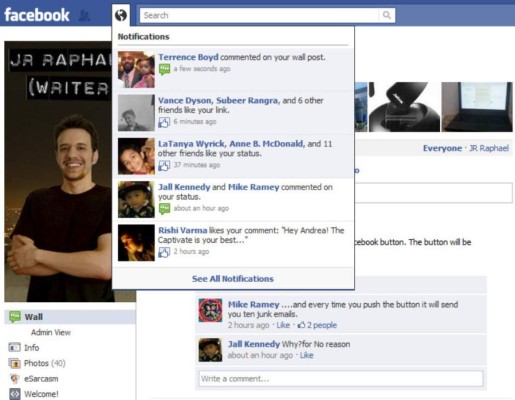Click 'about an hour ago' under Jall Kennedy comment
The image size is (515, 400).
pyautogui.click(x=260, y=355)
